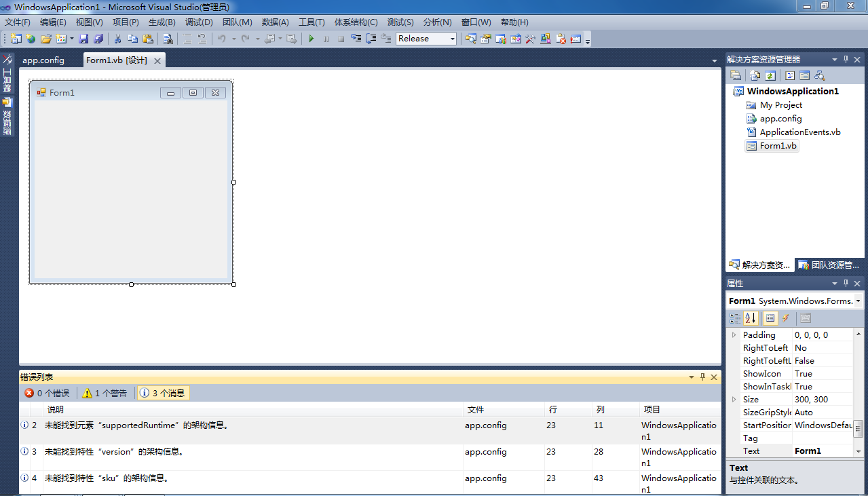Open the document tab list dropdown arrow

[715, 60]
